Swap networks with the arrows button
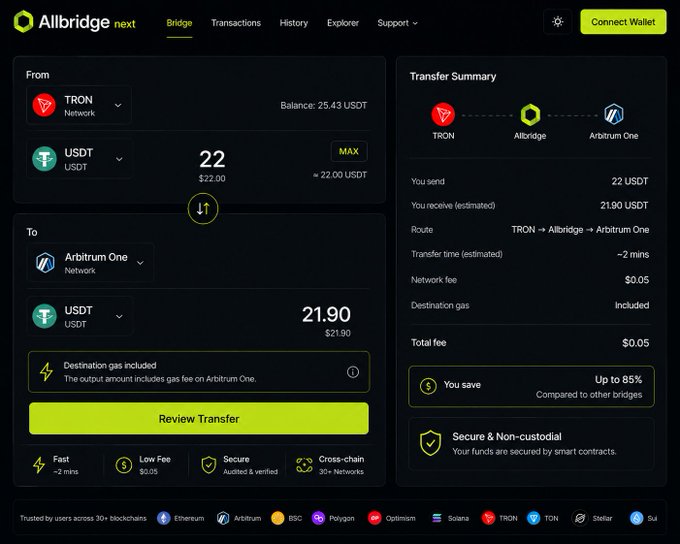The image size is (680, 544). click(x=203, y=209)
